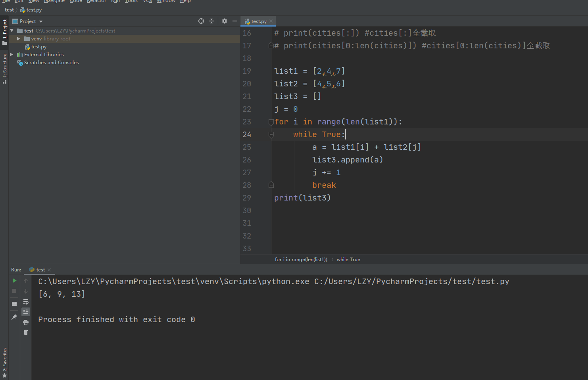Click the Collapse All icon in Project panel
588x380 pixels.
tap(211, 21)
